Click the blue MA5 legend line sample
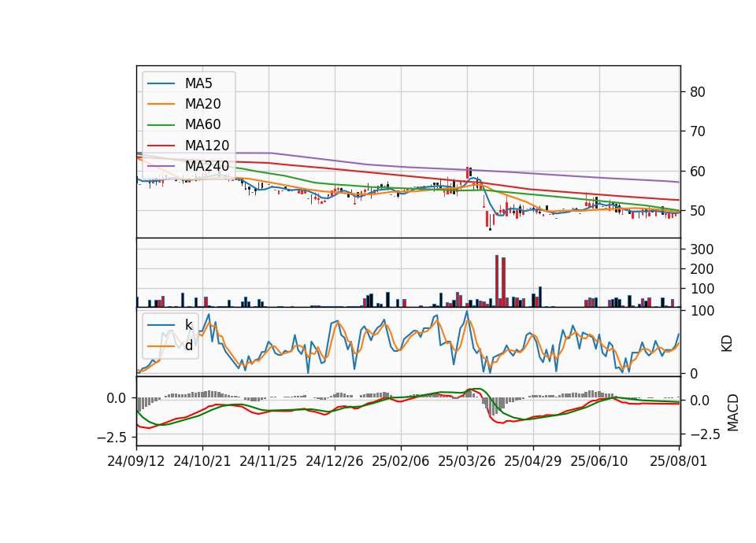The width and height of the screenshot is (756, 543). coord(161,83)
